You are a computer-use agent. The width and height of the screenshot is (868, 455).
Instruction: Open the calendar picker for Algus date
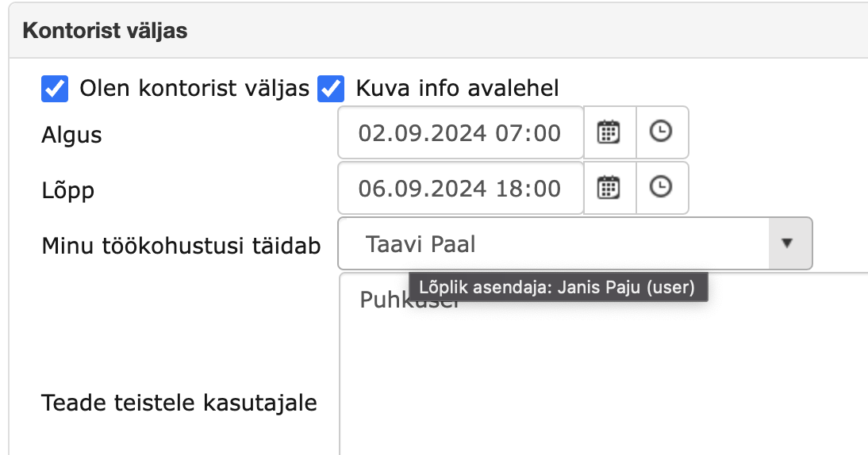(609, 132)
